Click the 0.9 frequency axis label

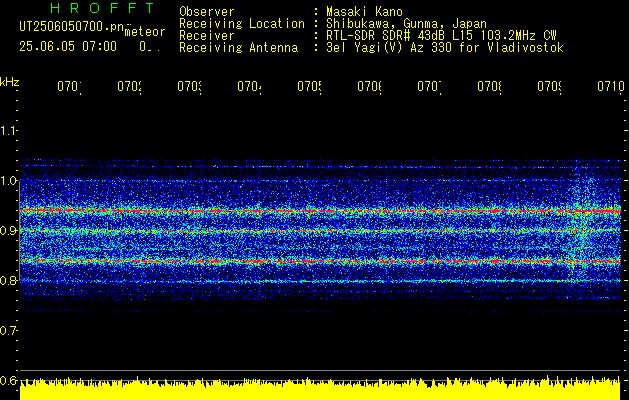8,231
